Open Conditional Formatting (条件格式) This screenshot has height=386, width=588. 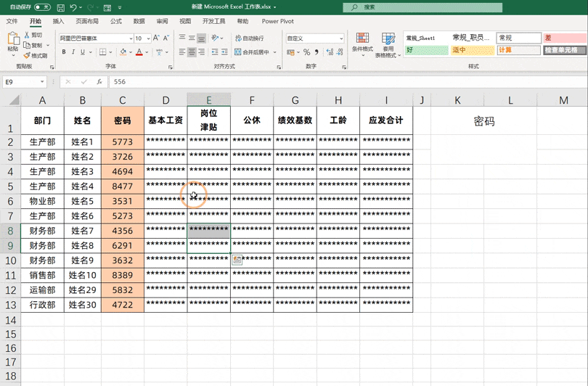click(362, 44)
